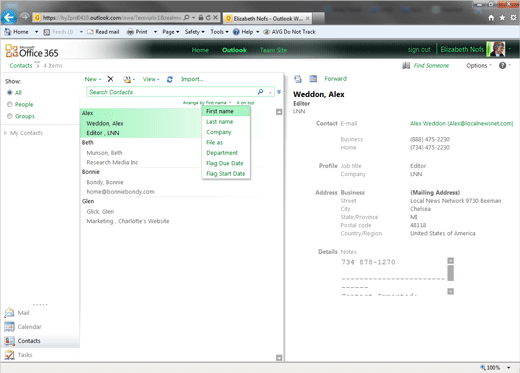Click the Print icon in command bar
This screenshot has height=373, width=520.
pyautogui.click(x=130, y=32)
